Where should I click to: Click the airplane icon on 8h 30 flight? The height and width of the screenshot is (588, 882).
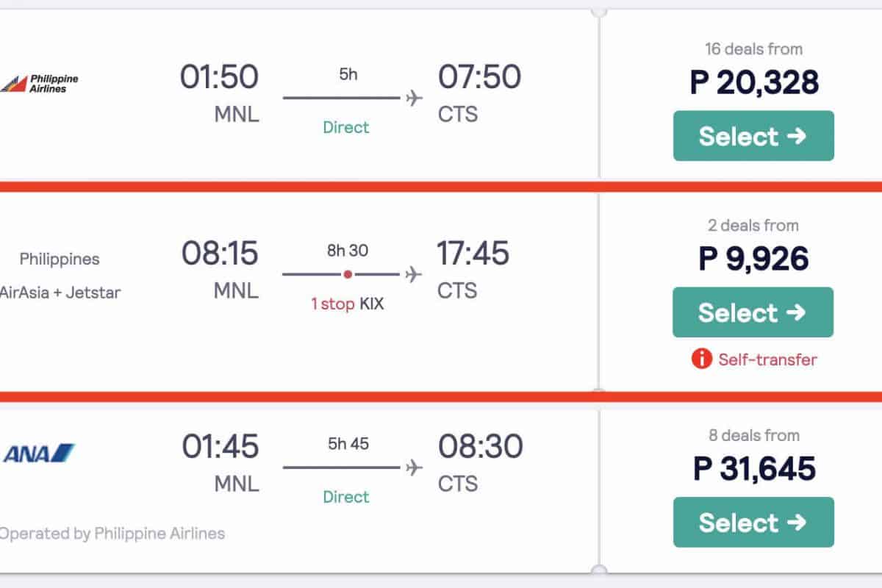tap(415, 274)
